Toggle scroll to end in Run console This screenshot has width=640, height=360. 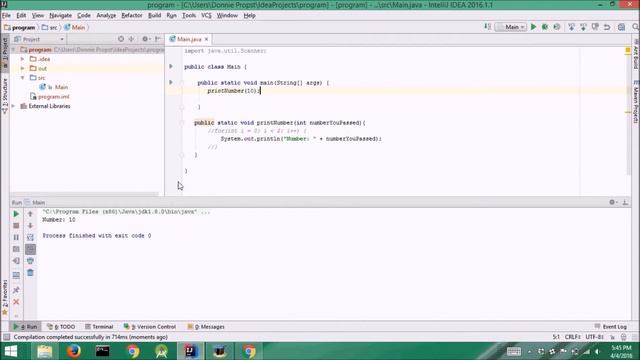click(x=30, y=249)
